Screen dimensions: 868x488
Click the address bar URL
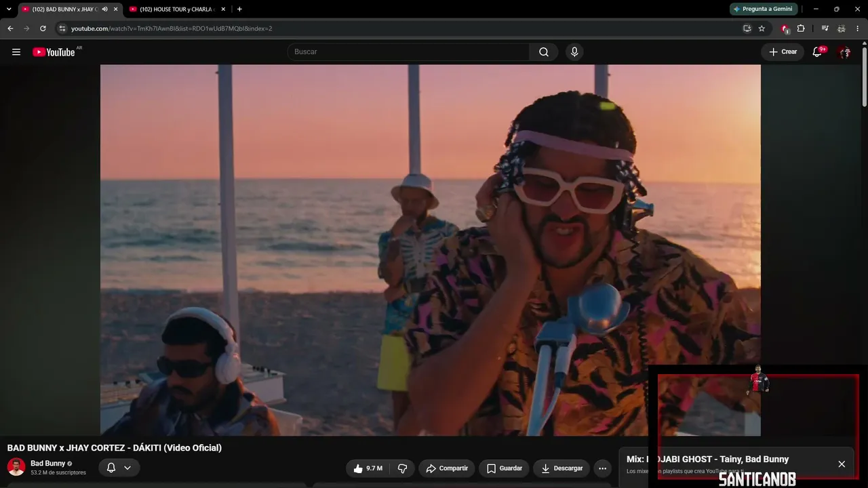pos(172,28)
